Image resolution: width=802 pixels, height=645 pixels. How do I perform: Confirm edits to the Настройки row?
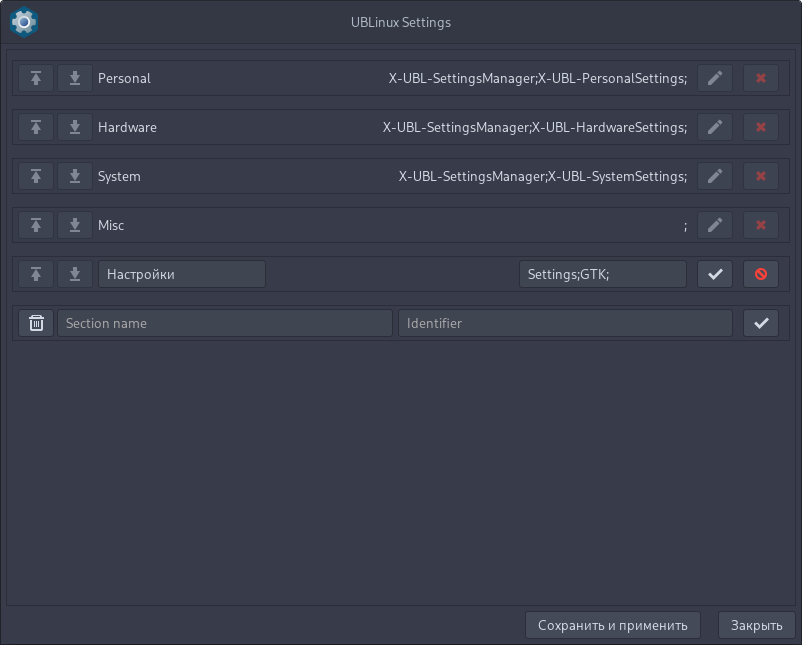[714, 274]
